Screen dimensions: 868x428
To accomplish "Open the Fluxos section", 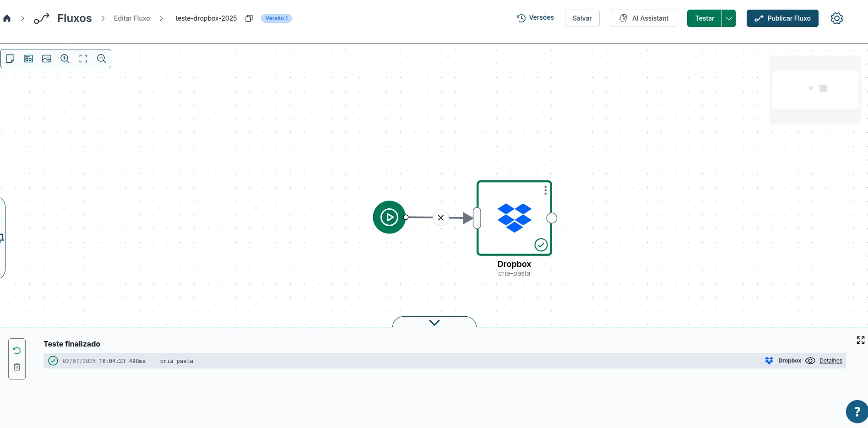I will (74, 18).
